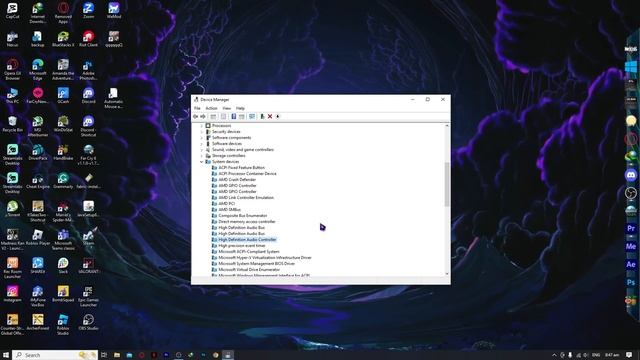Click the Windows Start button
Viewport: 640px width, 360px height.
pos(6,355)
